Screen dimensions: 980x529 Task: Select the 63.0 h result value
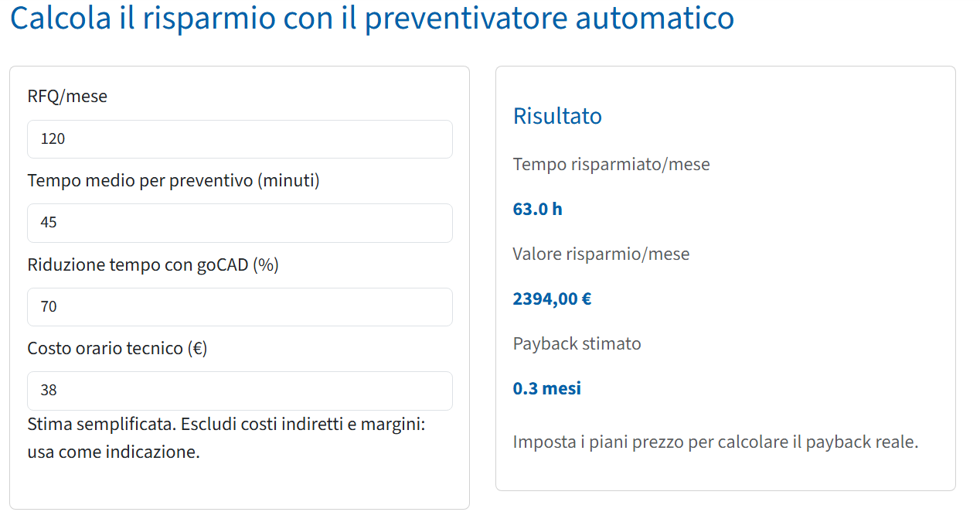click(x=538, y=209)
